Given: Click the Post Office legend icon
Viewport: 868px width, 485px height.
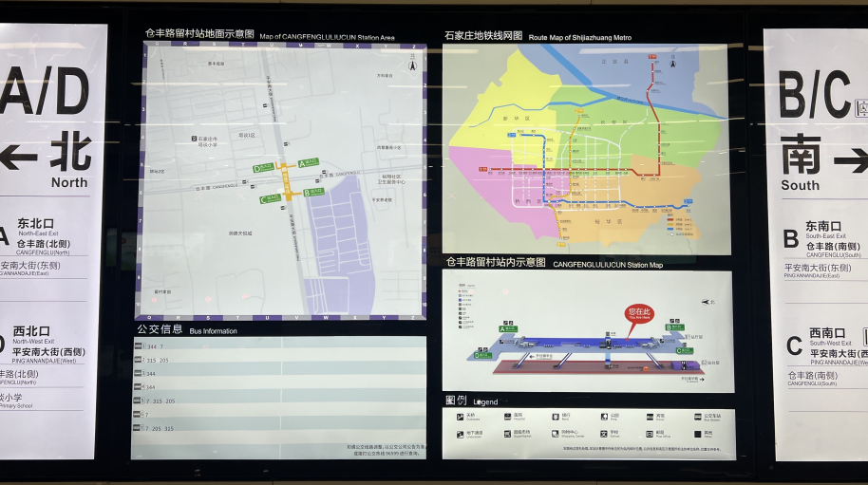Looking at the screenshot, I should point(649,434).
